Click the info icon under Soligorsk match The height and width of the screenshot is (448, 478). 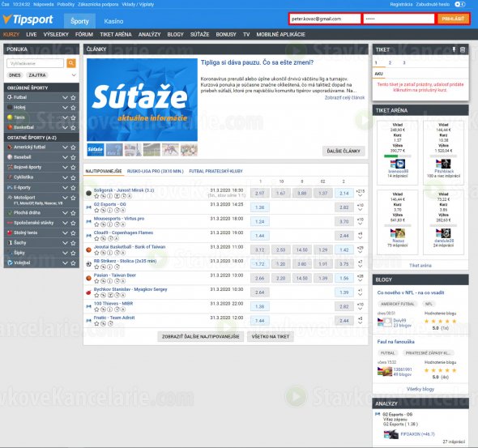click(x=110, y=196)
